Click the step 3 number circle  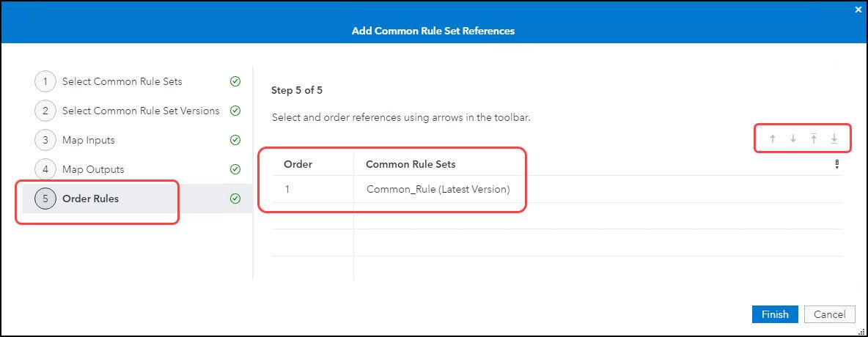point(45,140)
